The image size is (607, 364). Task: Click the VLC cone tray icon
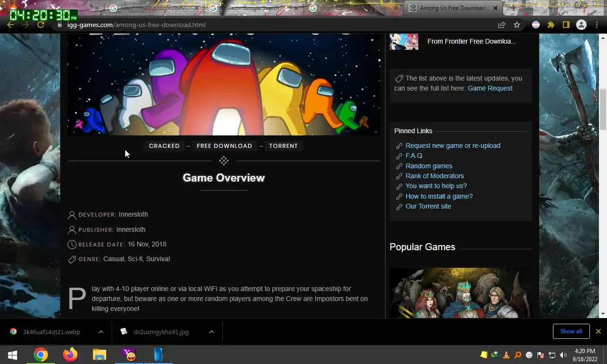506,355
